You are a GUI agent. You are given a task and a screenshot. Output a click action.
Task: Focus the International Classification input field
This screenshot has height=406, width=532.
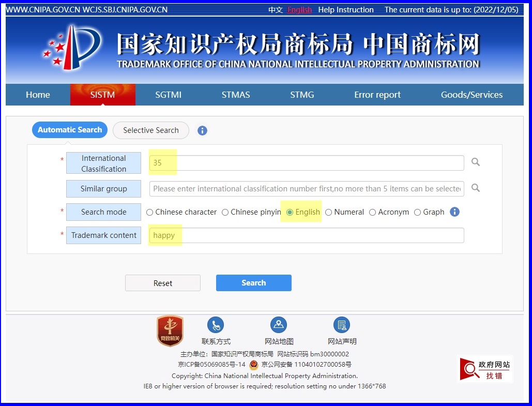[x=307, y=163]
